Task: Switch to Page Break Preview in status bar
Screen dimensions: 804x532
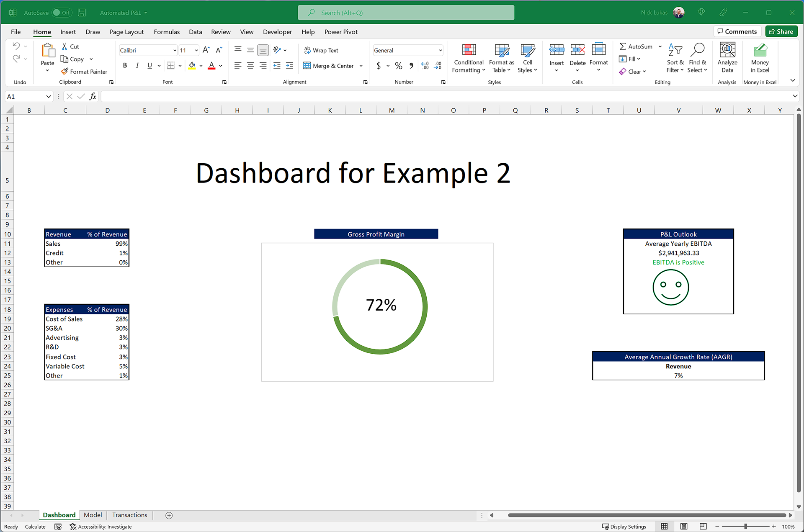Action: click(703, 527)
